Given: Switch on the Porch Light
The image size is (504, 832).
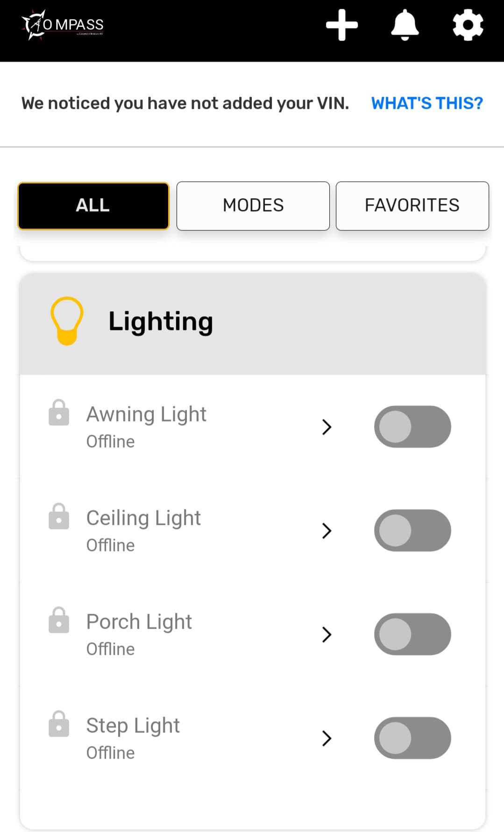Looking at the screenshot, I should [412, 634].
